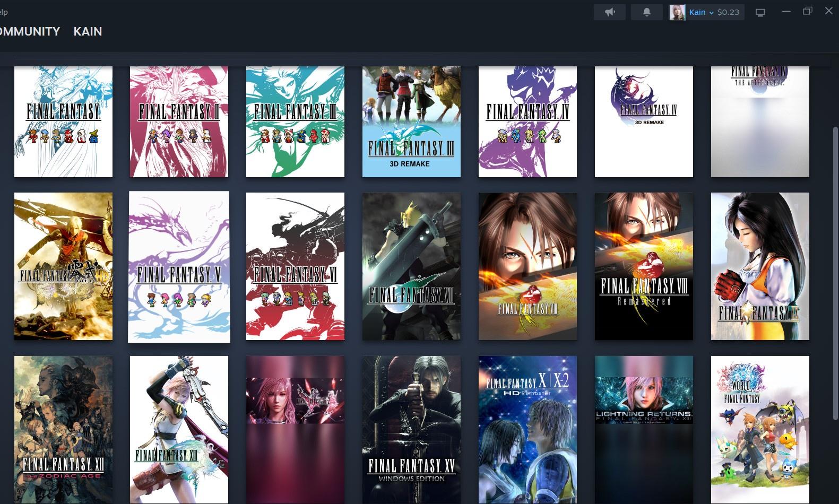839x504 pixels.
Task: Open the Final Fantasy II cover
Action: tap(179, 121)
